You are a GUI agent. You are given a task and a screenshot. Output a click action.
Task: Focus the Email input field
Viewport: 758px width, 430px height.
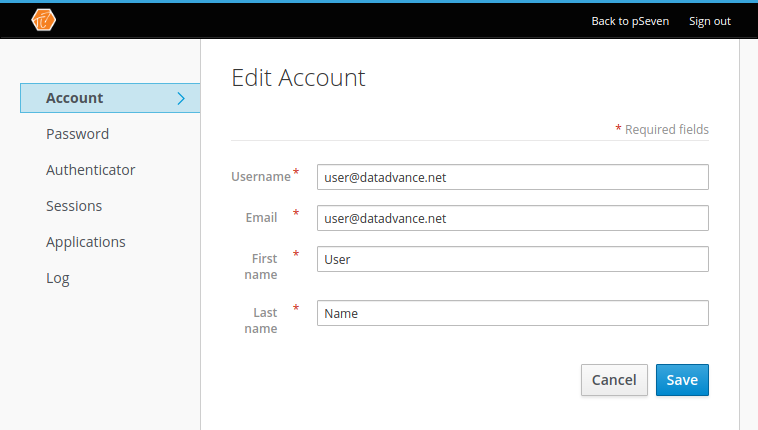[x=512, y=218]
